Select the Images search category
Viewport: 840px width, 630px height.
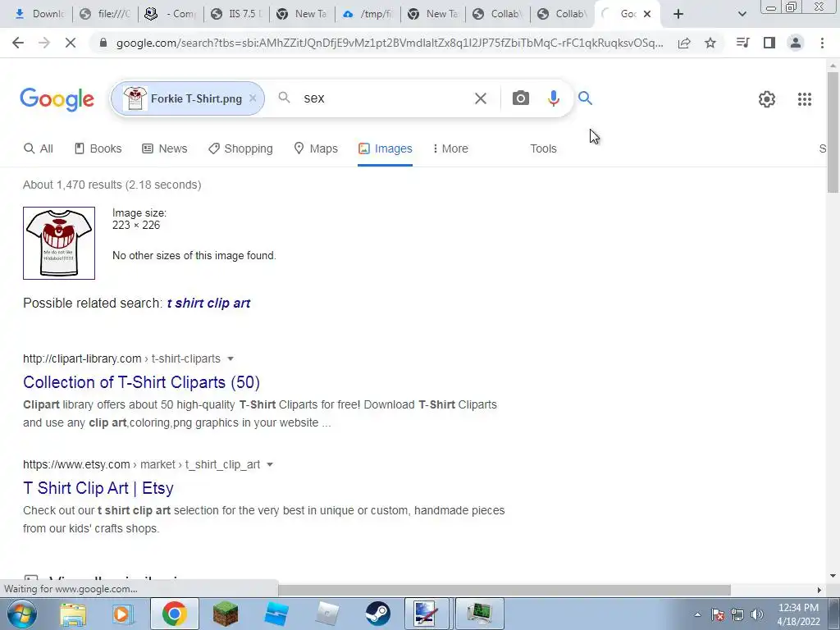click(386, 148)
